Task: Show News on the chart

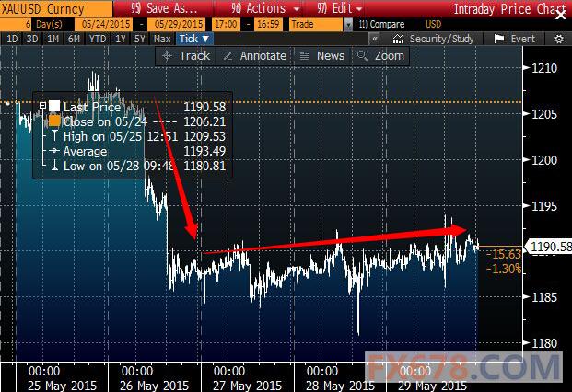Action: (322, 55)
